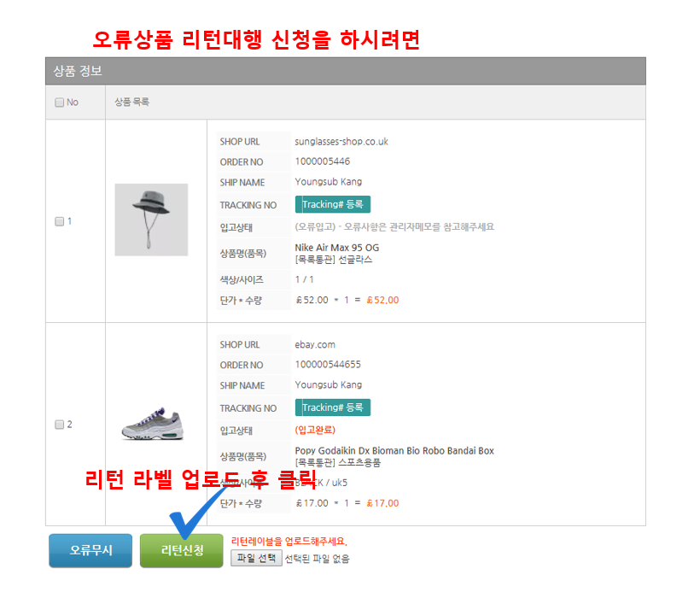Click the red (입고완료) status text
Screen dimensions: 700x598
(x=315, y=430)
